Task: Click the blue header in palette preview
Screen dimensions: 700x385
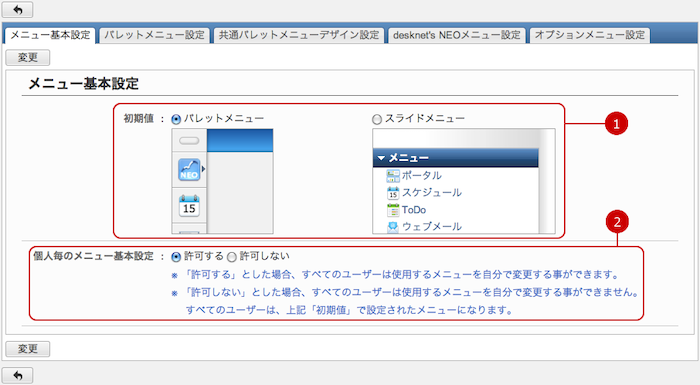Action: coord(240,140)
